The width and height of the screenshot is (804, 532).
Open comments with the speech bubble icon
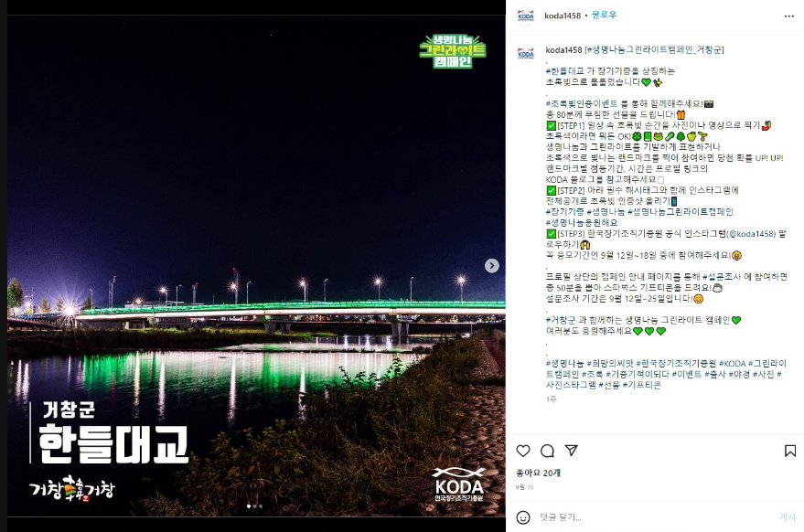(547, 451)
